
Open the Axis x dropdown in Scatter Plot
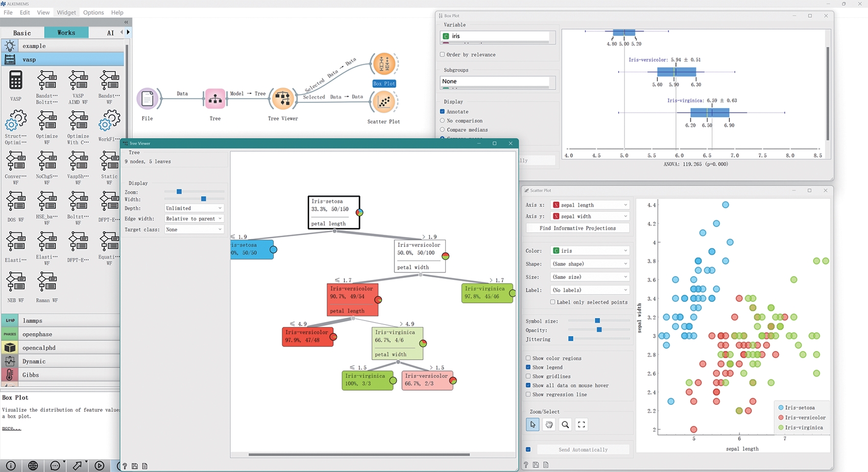click(590, 205)
